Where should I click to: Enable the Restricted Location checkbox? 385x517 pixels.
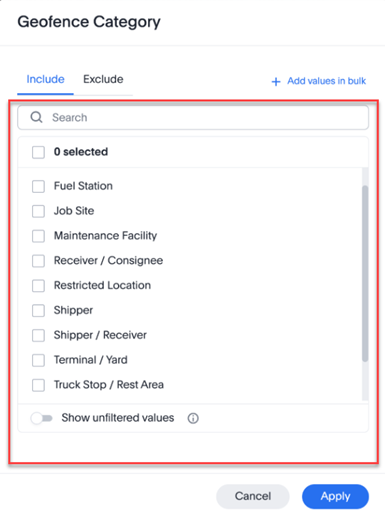(x=38, y=286)
